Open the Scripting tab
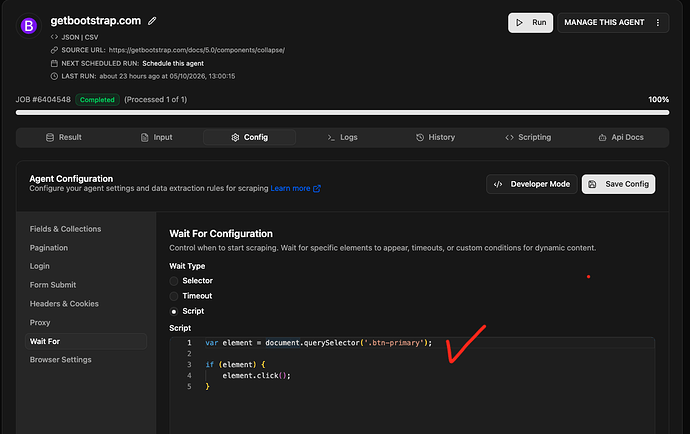This screenshot has width=690, height=434. (x=528, y=137)
